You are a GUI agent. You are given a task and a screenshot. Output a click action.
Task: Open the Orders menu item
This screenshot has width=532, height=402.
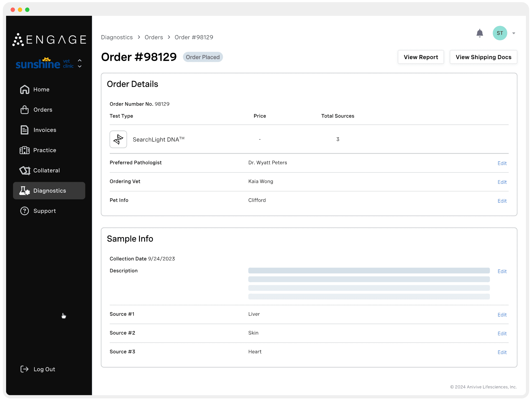49,110
